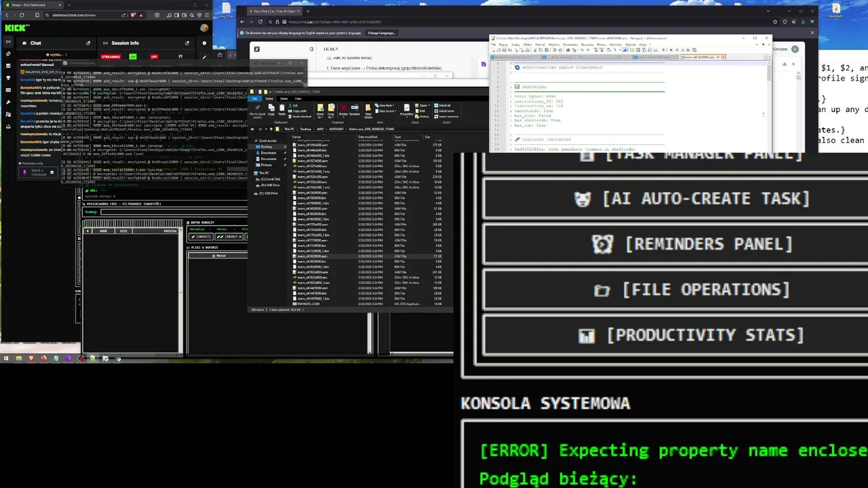This screenshot has height=488, width=868.
Task: Click New folder in Explorer ribbon
Action: (x=370, y=110)
